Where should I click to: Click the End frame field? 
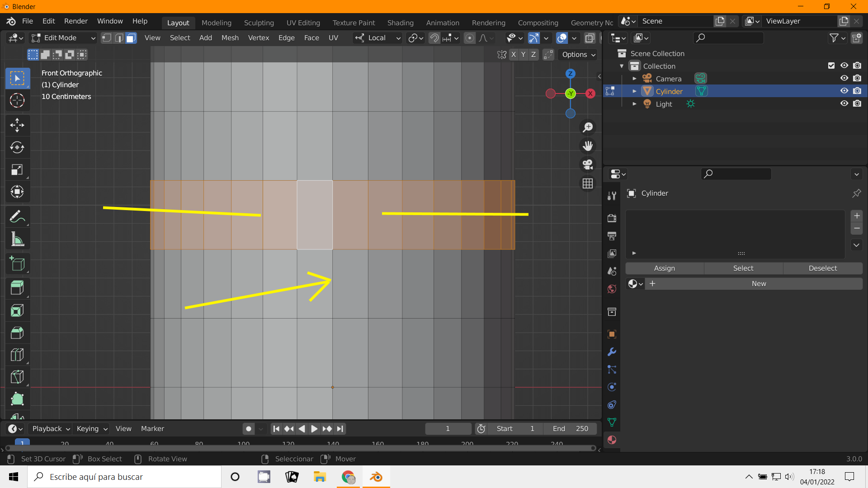(571, 428)
